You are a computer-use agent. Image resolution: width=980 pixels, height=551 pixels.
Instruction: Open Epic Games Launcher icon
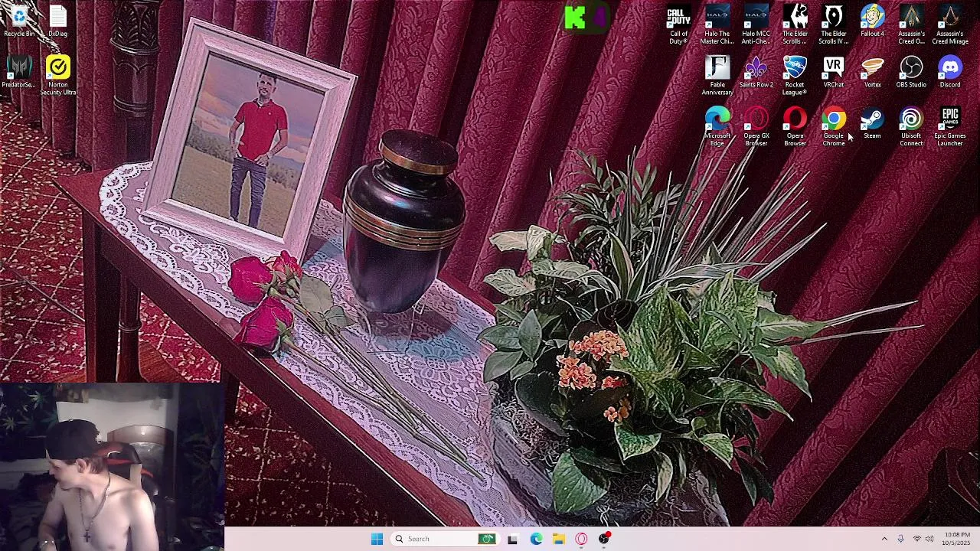950,127
